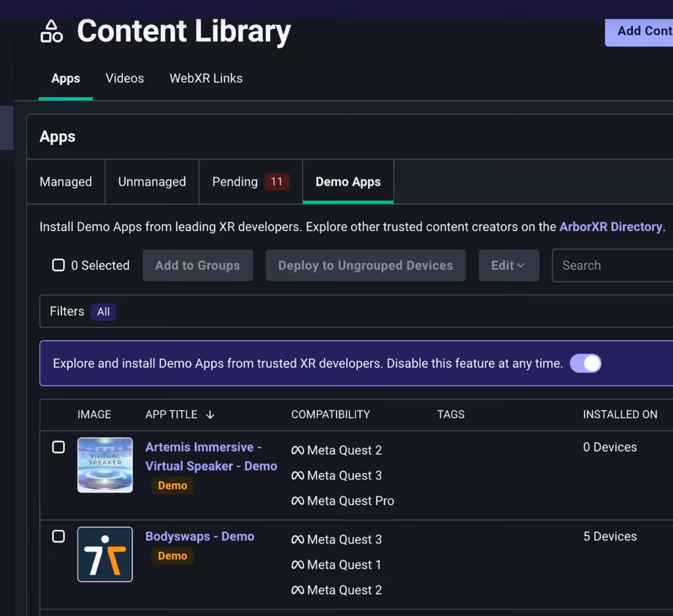
Task: Select the Managed apps tab
Action: [x=66, y=182]
